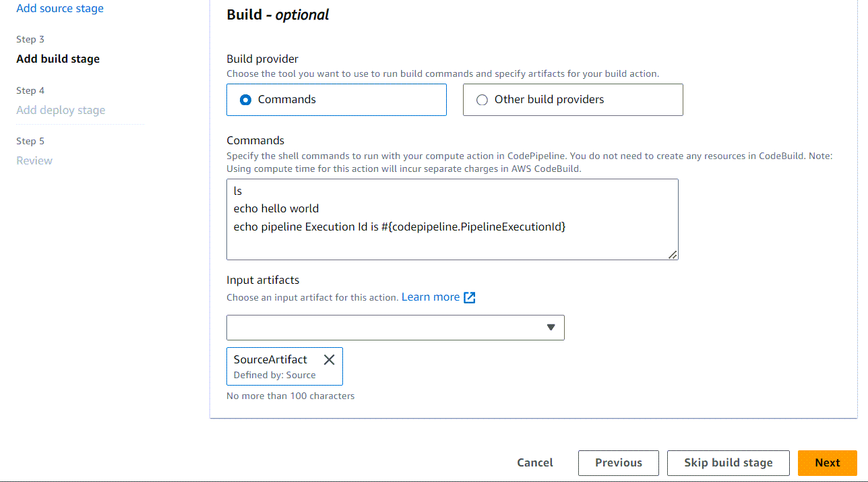Click the resize grip on the Commands box

point(673,255)
